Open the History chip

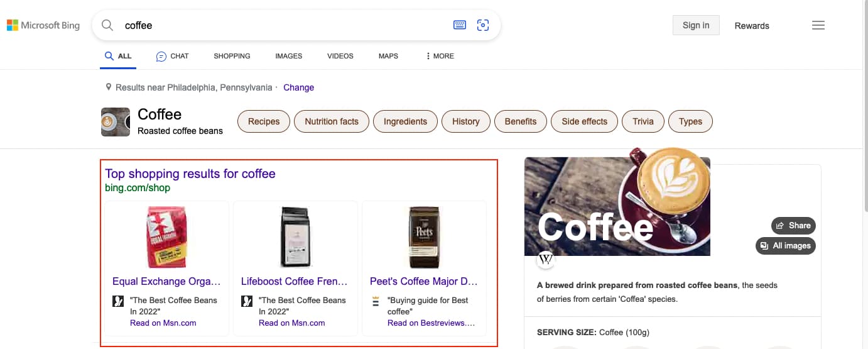click(466, 121)
